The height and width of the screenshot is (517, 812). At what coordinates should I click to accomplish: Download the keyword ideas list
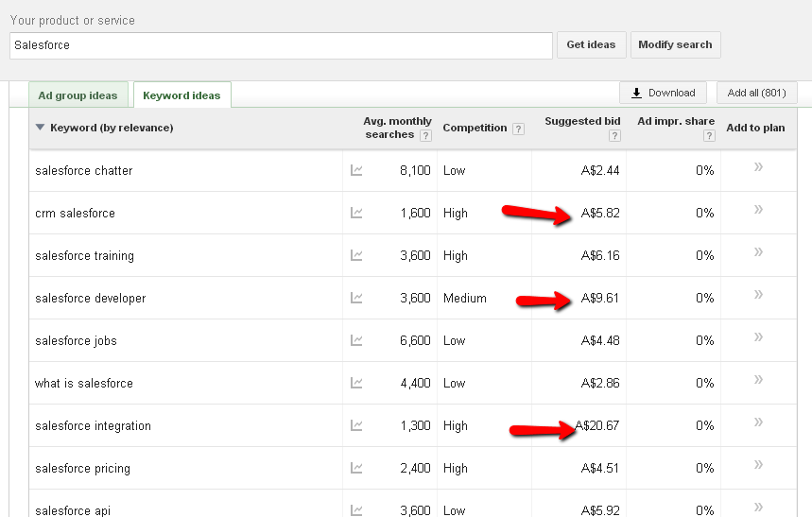coord(663,93)
